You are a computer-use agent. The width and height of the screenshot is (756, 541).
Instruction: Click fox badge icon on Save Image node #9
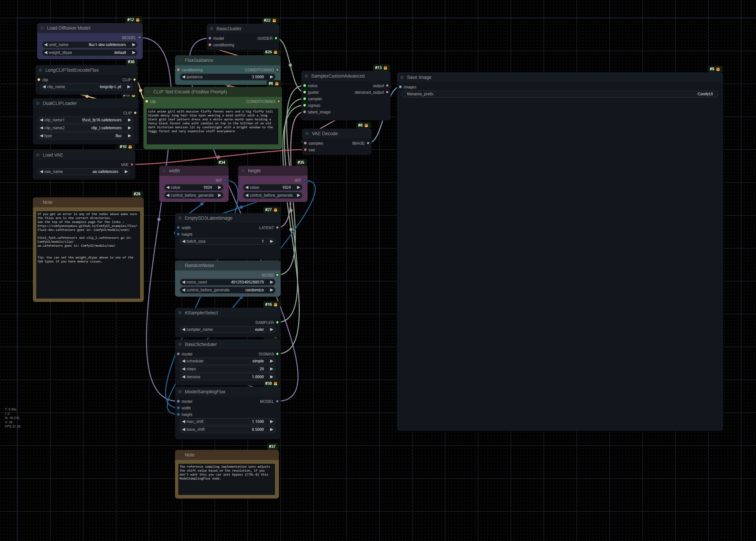tap(718, 69)
